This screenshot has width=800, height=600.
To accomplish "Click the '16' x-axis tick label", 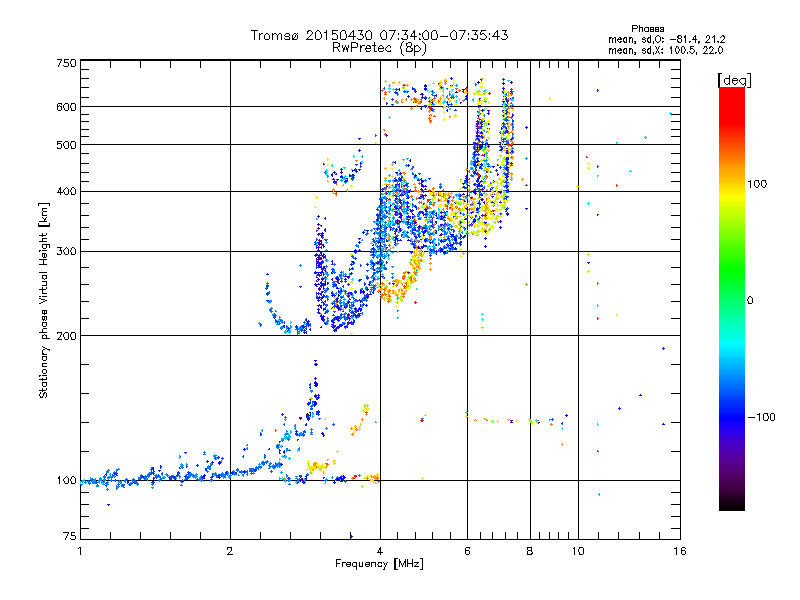I will [680, 551].
